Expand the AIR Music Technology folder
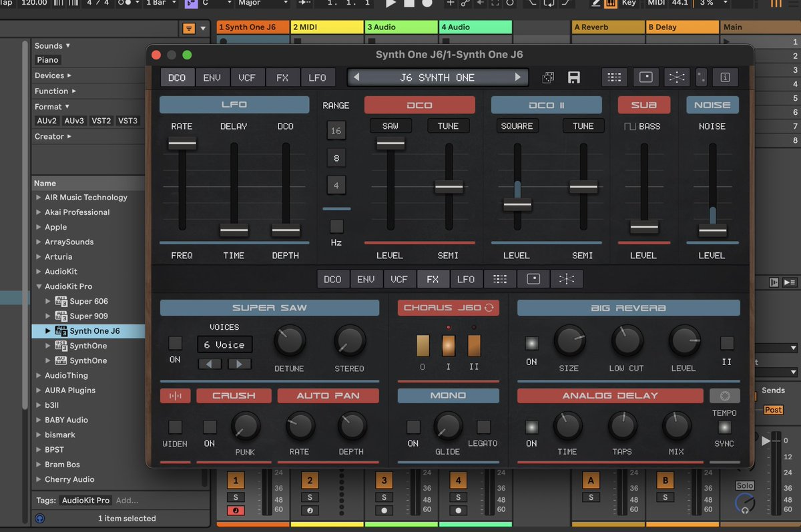 pyautogui.click(x=39, y=198)
